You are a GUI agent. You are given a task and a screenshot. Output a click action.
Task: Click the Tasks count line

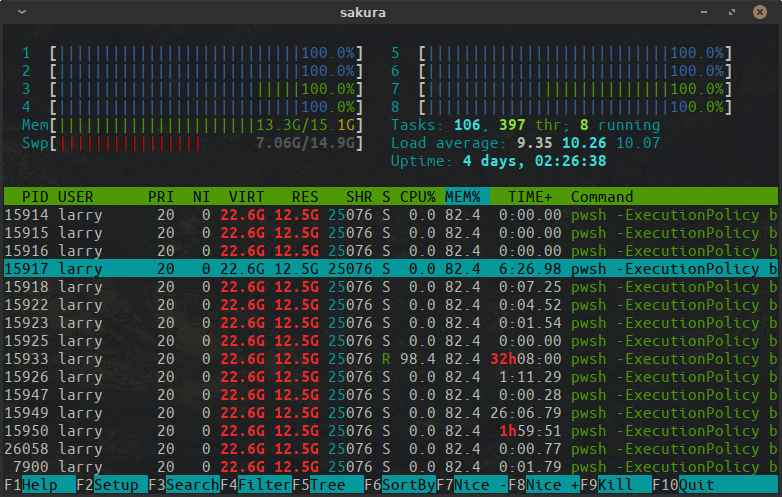click(526, 125)
